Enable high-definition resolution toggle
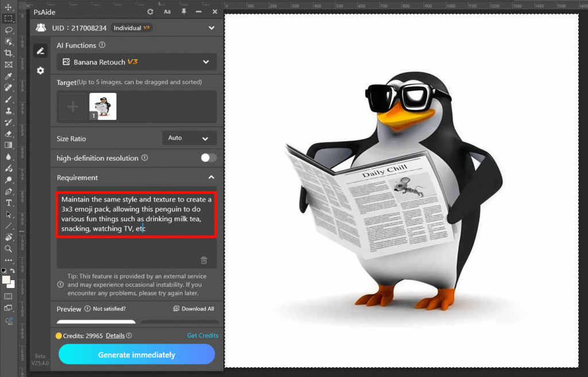Viewport: 588px width, 377px height. (x=208, y=158)
